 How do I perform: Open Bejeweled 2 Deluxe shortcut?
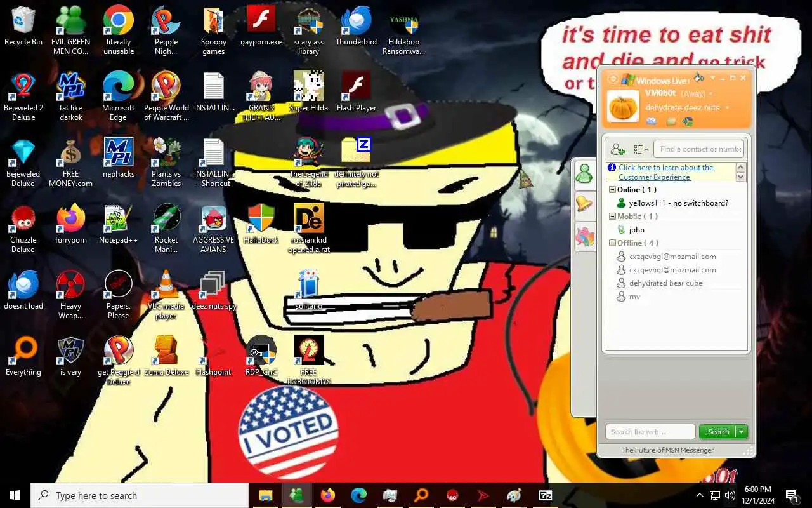pyautogui.click(x=23, y=97)
